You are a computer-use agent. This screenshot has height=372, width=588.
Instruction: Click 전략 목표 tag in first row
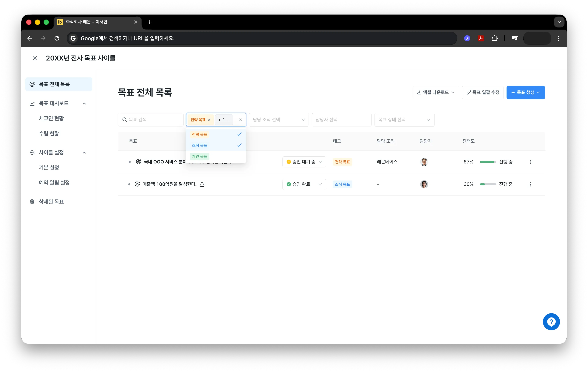pos(342,162)
